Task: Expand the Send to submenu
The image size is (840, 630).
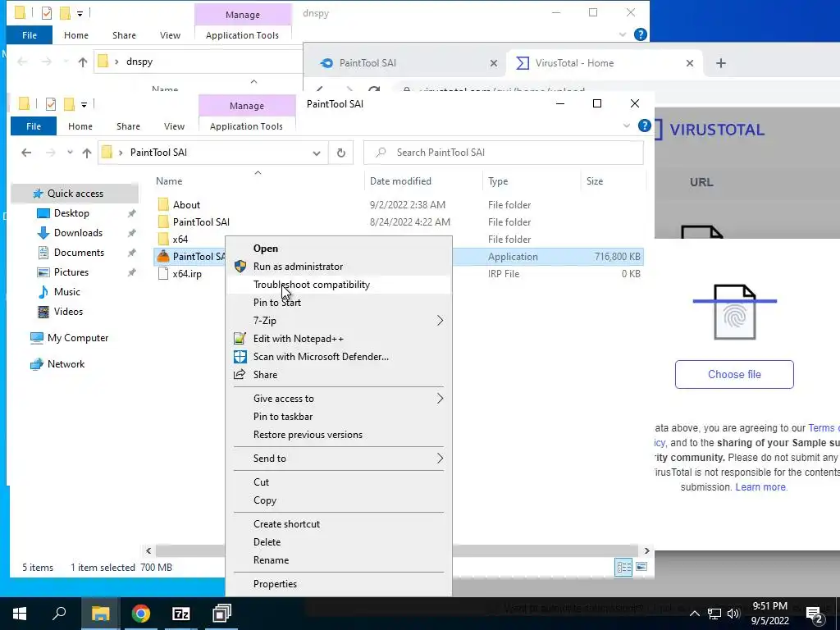Action: point(339,459)
